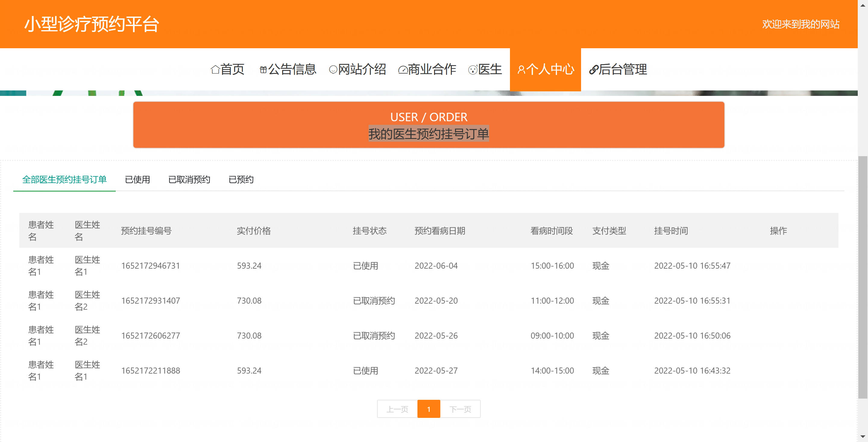Click order number 1652172606277
The image size is (868, 442).
(x=151, y=336)
